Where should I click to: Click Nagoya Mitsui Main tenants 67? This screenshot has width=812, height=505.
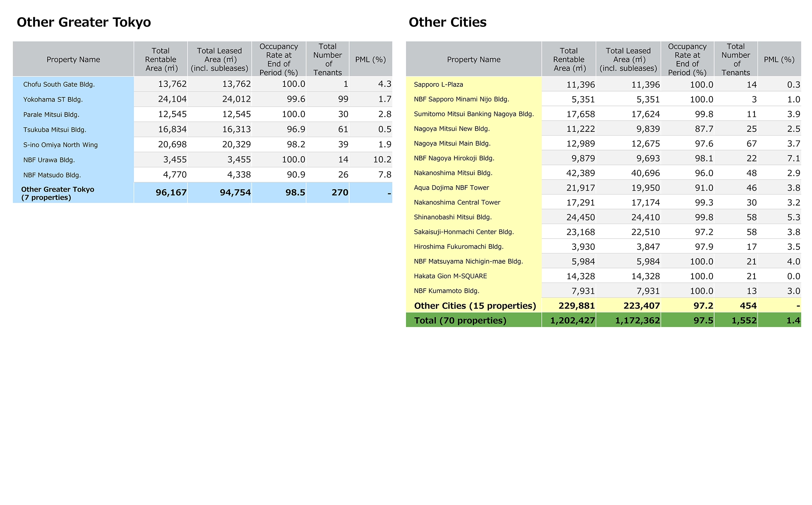[751, 144]
